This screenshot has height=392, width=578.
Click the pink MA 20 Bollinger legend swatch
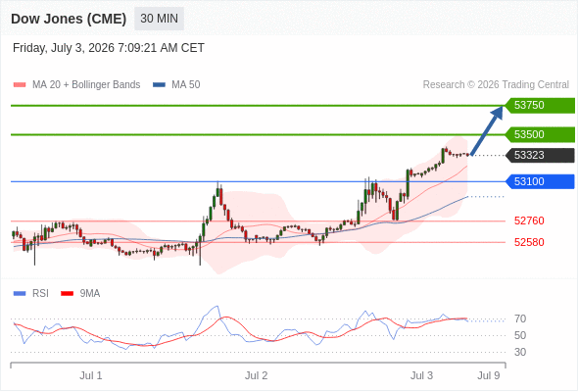[20, 85]
